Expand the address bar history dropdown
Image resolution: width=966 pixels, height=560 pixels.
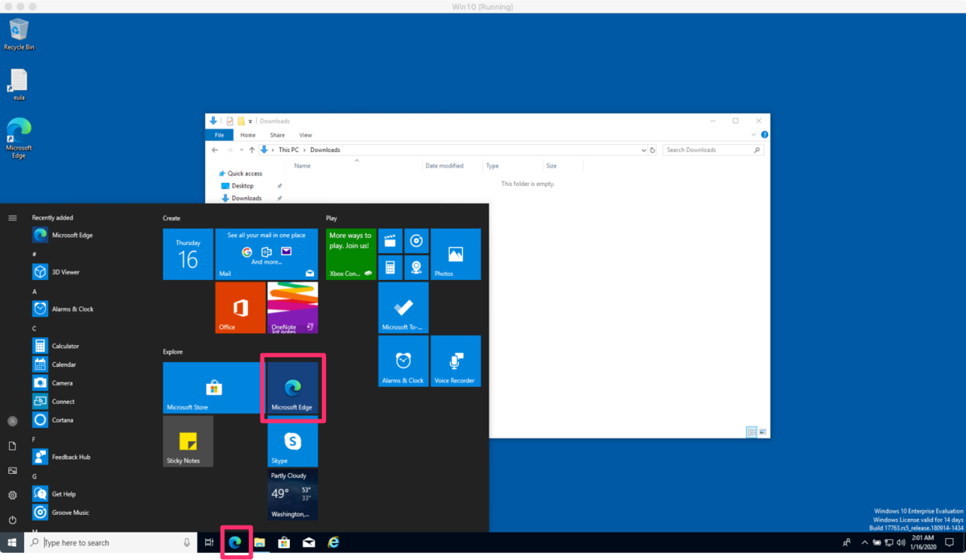tap(643, 150)
